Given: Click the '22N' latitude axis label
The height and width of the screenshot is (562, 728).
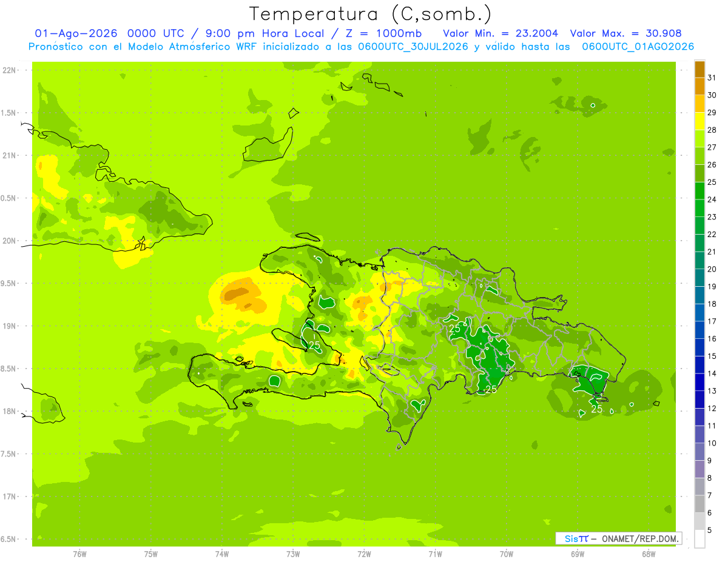Looking at the screenshot, I should click(x=9, y=70).
